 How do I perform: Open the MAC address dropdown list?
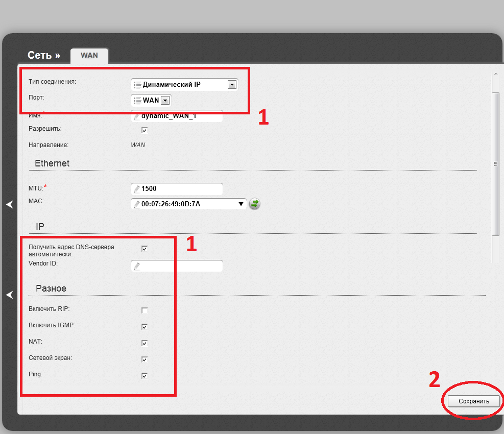click(x=241, y=204)
